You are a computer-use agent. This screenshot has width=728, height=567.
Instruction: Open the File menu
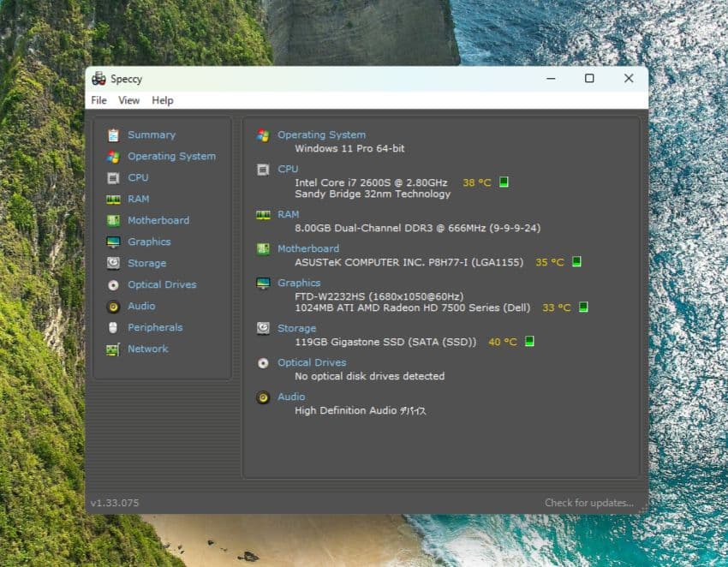98,100
